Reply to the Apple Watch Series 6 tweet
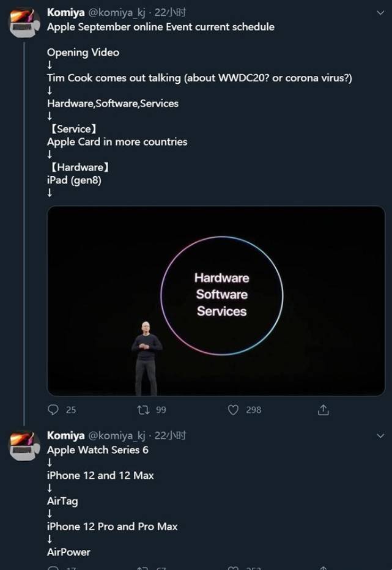The height and width of the screenshot is (570, 392). coord(53,568)
